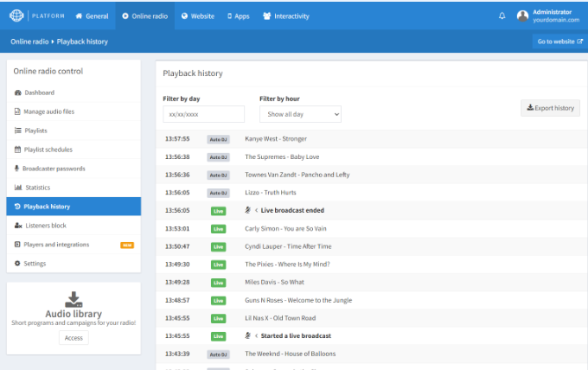The image size is (588, 370).
Task: Open Playlist schedules in the sidebar
Action: point(73,150)
